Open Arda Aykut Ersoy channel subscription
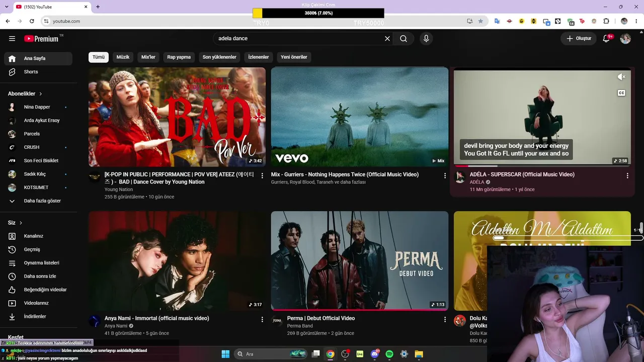Image resolution: width=644 pixels, height=362 pixels. pos(38,121)
